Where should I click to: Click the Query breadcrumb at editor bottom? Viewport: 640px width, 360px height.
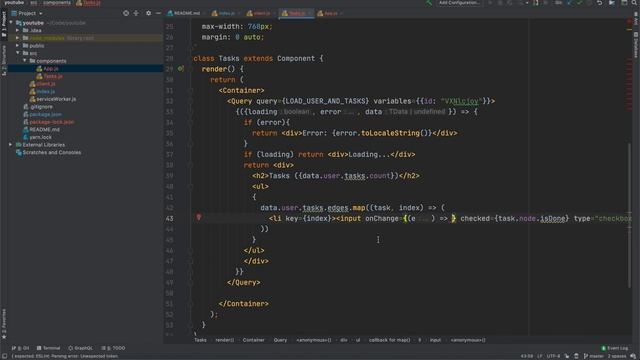280,340
